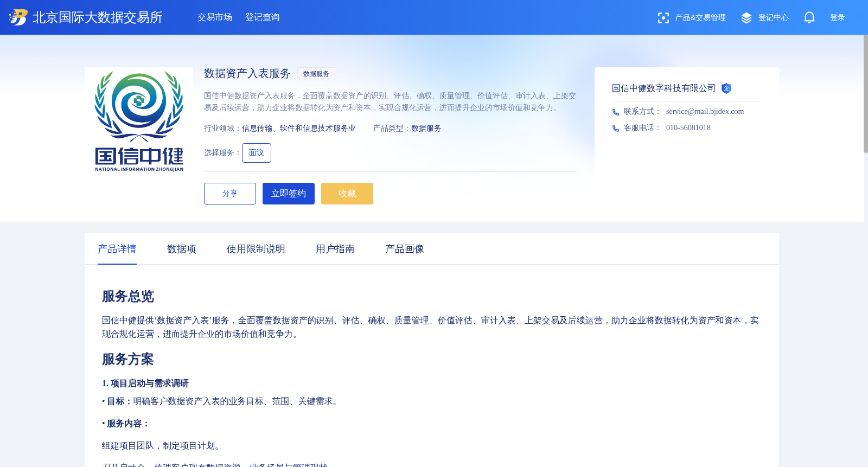Image resolution: width=868 pixels, height=467 pixels.
Task: Click the page vertical scrollbar thumb
Action: (866, 94)
